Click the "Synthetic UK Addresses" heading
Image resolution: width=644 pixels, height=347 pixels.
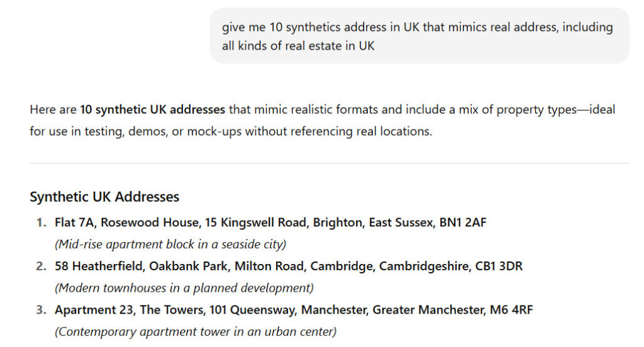[104, 197]
